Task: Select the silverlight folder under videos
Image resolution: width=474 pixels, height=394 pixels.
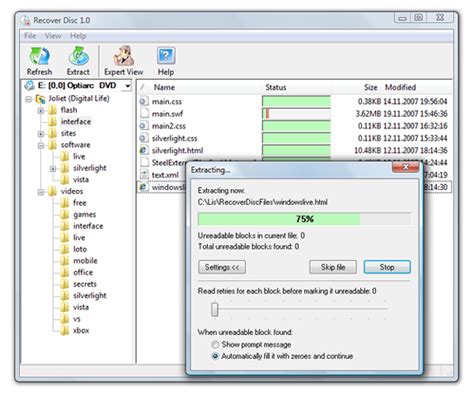Action: point(90,296)
